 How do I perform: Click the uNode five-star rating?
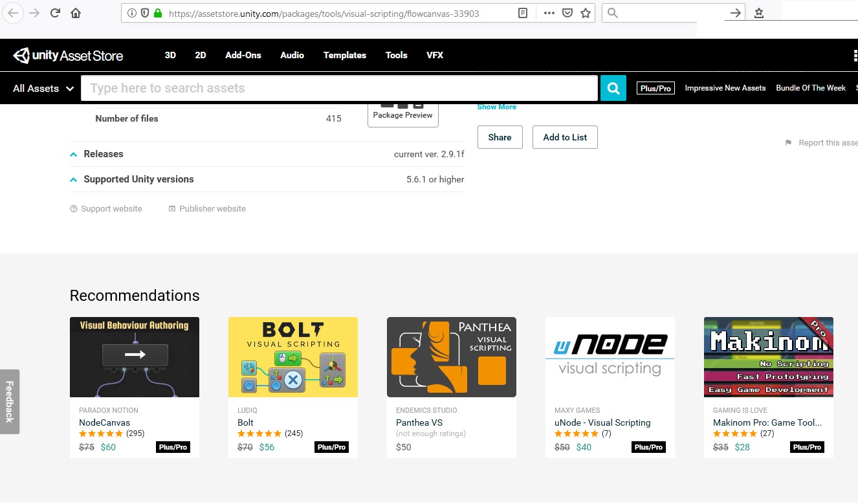pyautogui.click(x=577, y=433)
